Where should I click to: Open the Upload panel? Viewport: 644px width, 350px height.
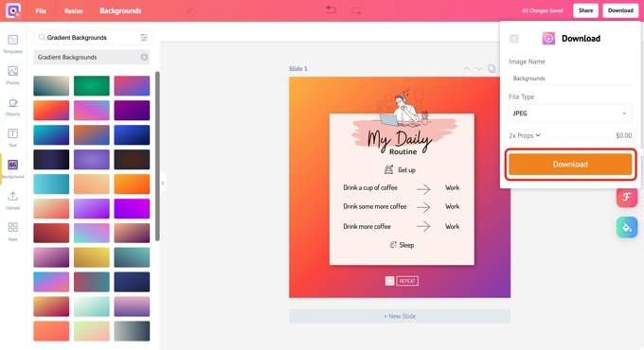(x=12, y=201)
